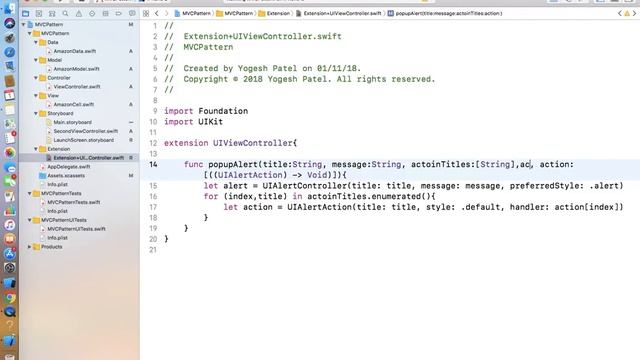Open Main.storyboard

pyautogui.click(x=73, y=122)
